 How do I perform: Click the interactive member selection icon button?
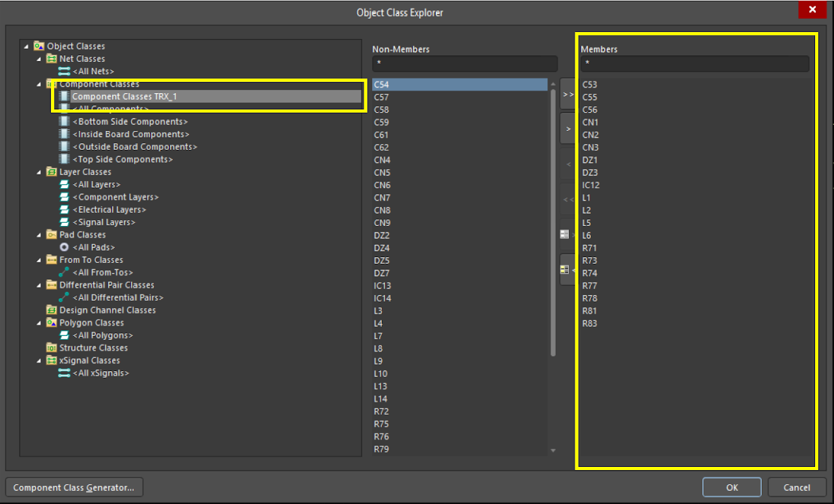(565, 269)
